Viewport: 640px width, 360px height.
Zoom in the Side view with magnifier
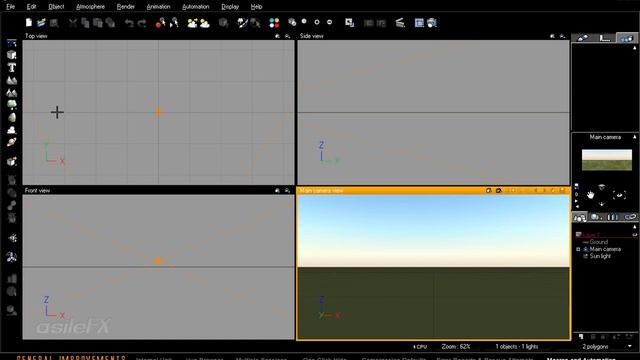pyautogui.click(x=552, y=36)
